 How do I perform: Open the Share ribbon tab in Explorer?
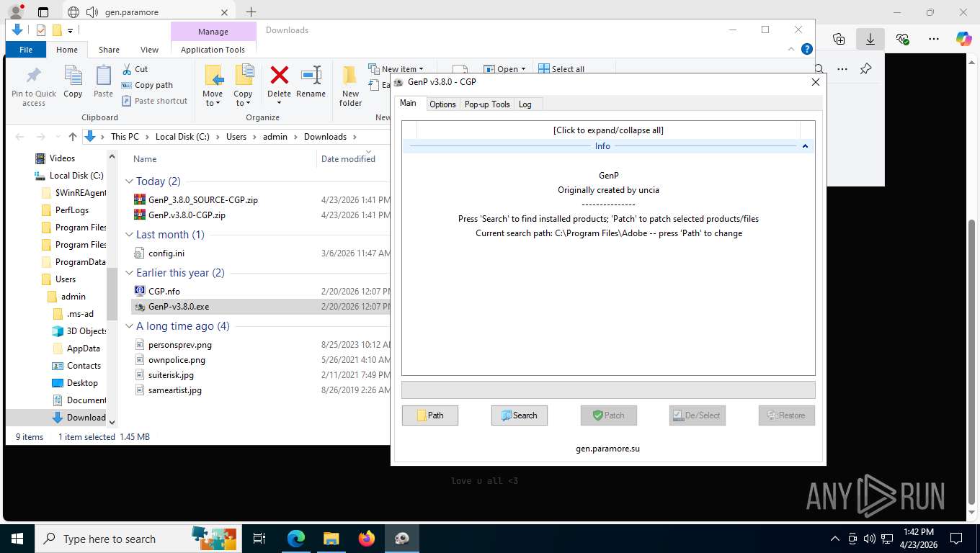110,50
